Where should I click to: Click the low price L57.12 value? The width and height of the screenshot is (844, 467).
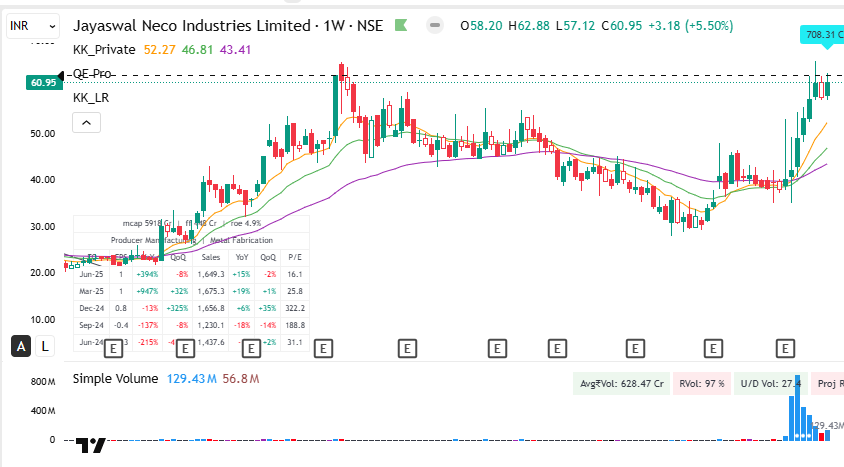coord(575,26)
